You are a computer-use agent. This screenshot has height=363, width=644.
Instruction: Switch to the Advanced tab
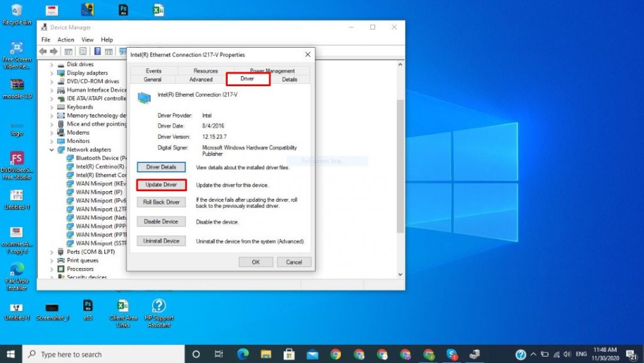pos(201,80)
